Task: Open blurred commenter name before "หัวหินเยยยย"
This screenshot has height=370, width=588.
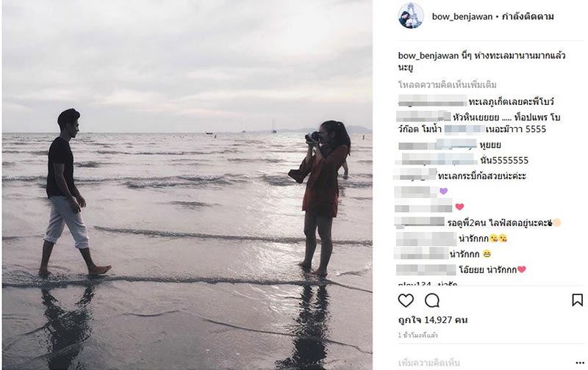Action: pyautogui.click(x=423, y=115)
